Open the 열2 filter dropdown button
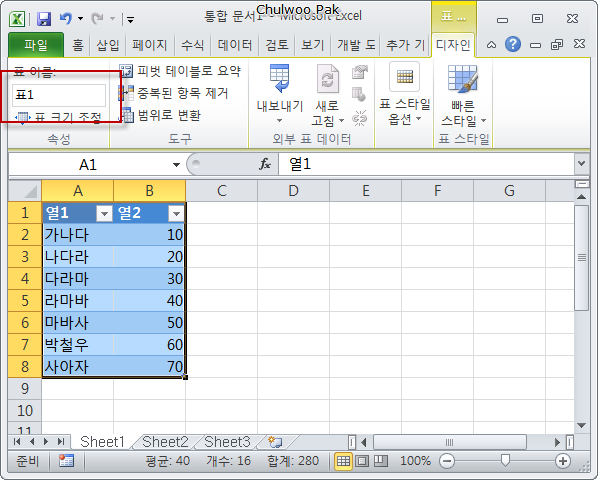 (x=176, y=214)
